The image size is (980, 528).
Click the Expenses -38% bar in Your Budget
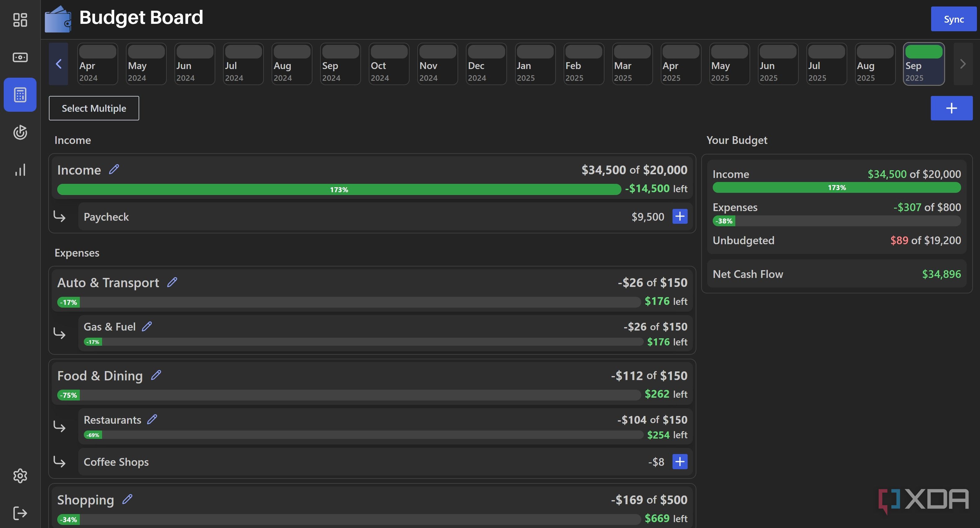tap(836, 221)
